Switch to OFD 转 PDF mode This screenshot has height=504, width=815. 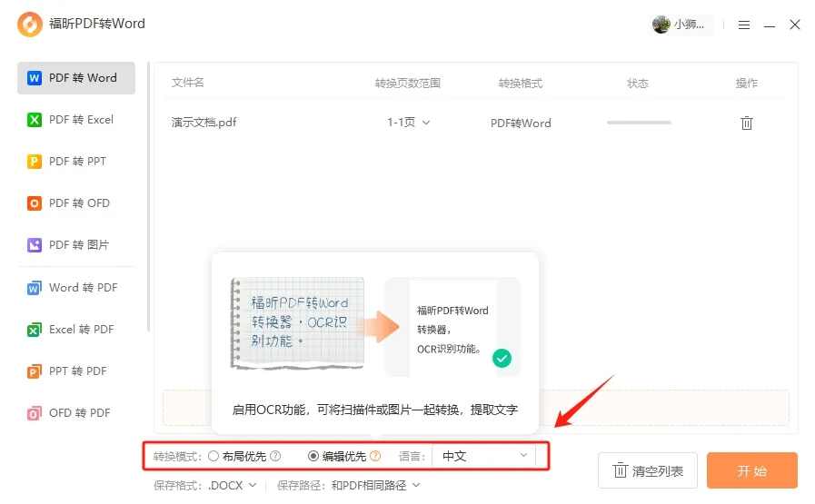[76, 413]
